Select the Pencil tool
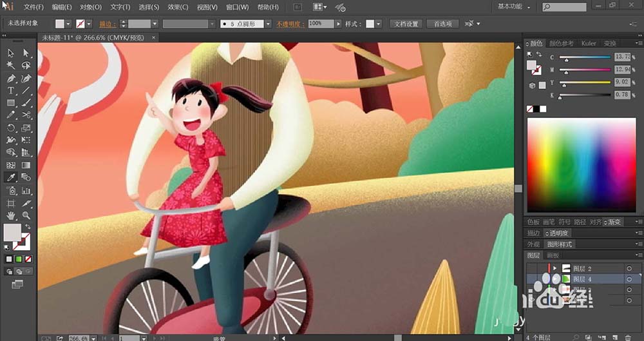Viewport: 644px width, 341px height. (x=11, y=115)
